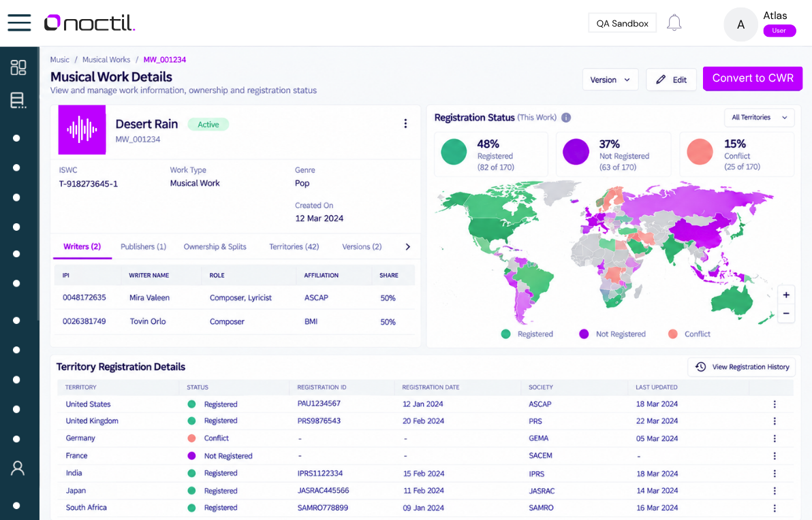This screenshot has width=812, height=520.
Task: Open row actions for Japan
Action: click(775, 491)
